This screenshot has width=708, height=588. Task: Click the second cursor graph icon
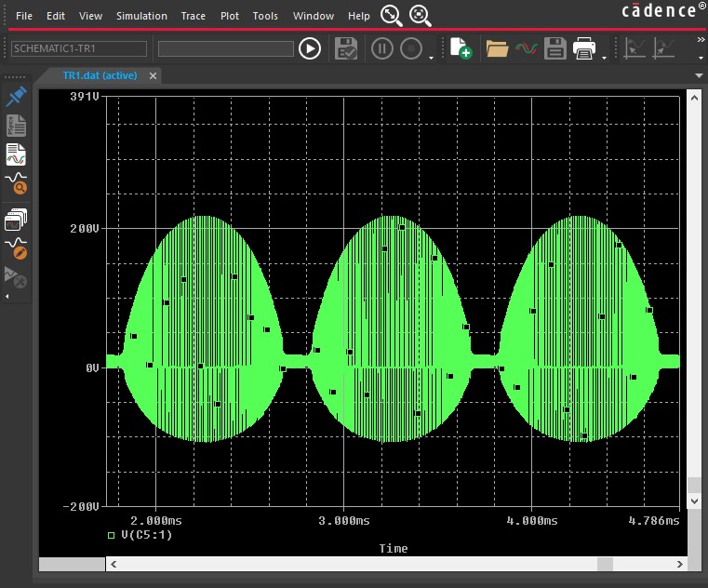click(x=663, y=48)
